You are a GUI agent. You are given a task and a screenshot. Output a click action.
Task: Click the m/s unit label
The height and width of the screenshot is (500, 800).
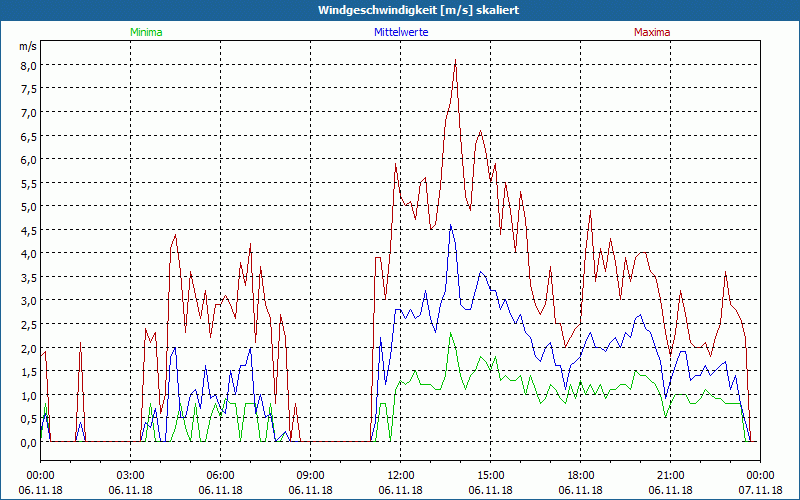point(28,46)
